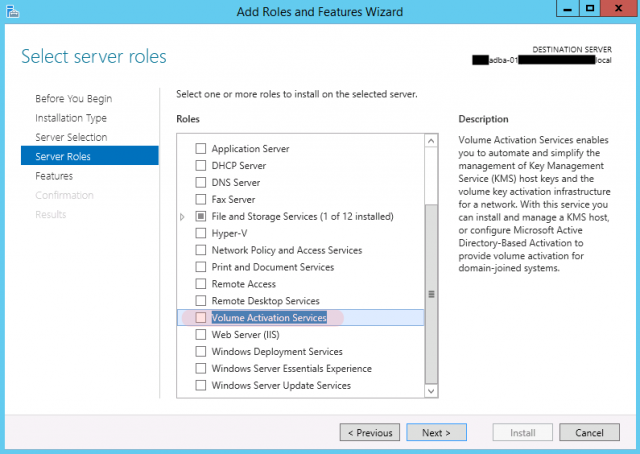The height and width of the screenshot is (454, 640).
Task: Click the DNS Server label
Action: click(236, 182)
